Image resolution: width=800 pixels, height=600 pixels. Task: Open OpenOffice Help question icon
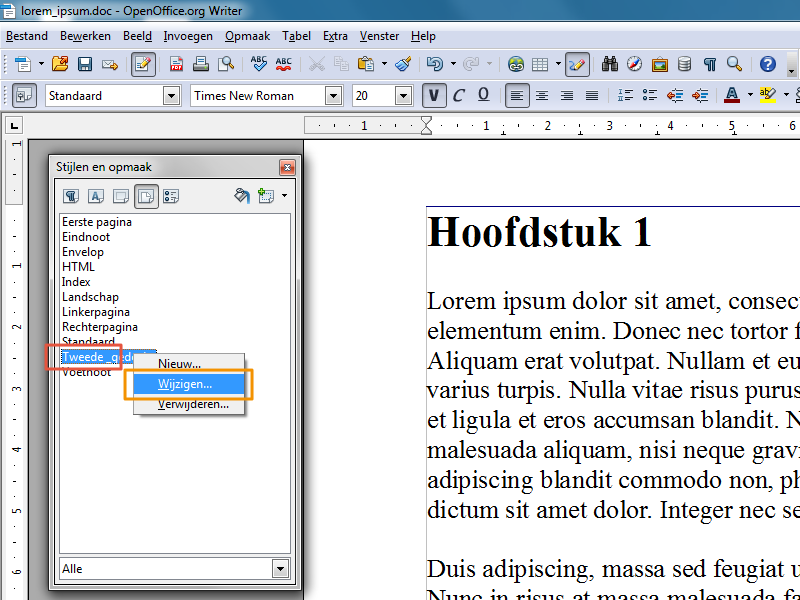point(767,64)
